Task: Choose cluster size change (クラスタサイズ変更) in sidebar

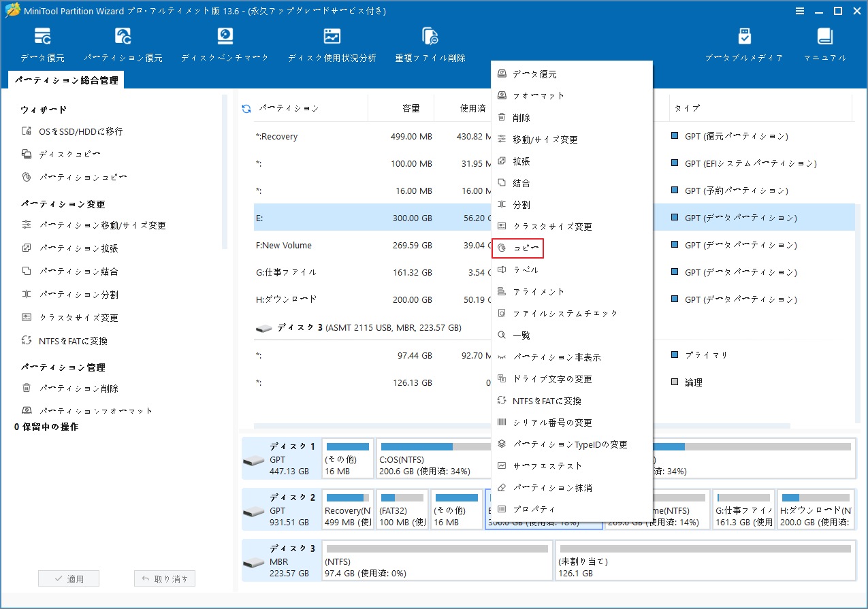Action: pyautogui.click(x=69, y=318)
